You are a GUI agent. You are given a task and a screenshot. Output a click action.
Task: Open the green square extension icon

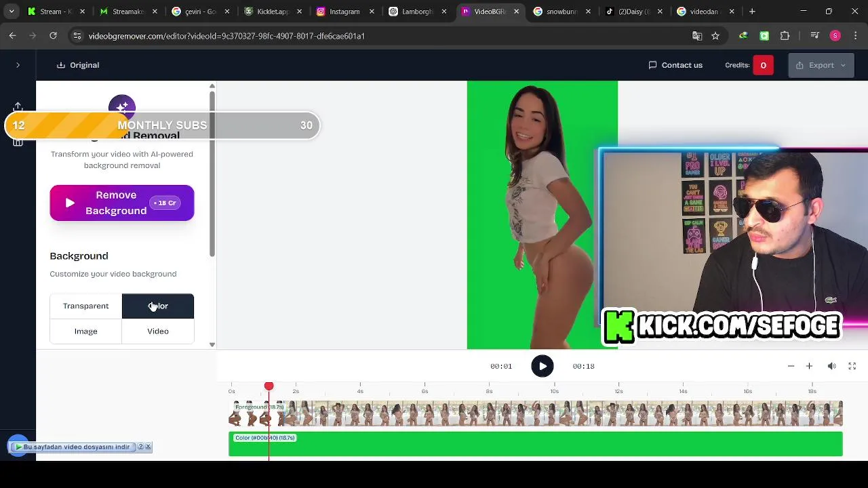coord(764,36)
